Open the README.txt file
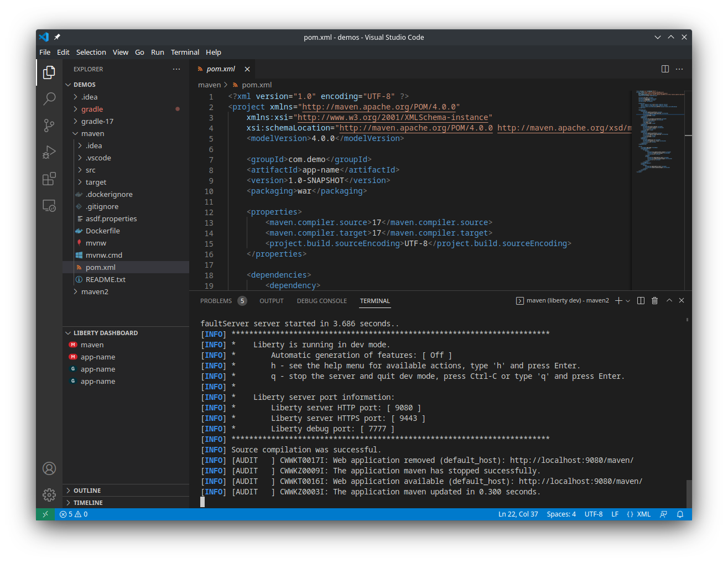 coord(126,279)
